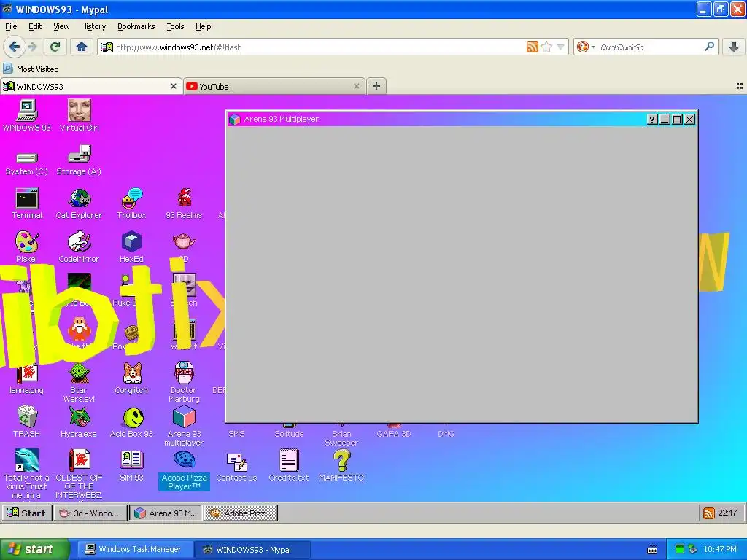Switch to the 3d taskbar item
The height and width of the screenshot is (560, 747).
[x=90, y=513]
